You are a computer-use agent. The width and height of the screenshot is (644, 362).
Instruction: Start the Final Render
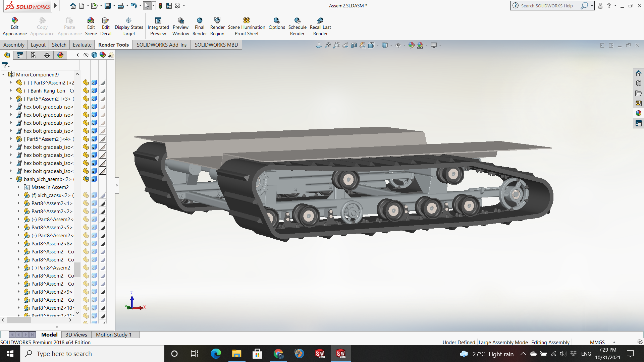(x=200, y=26)
